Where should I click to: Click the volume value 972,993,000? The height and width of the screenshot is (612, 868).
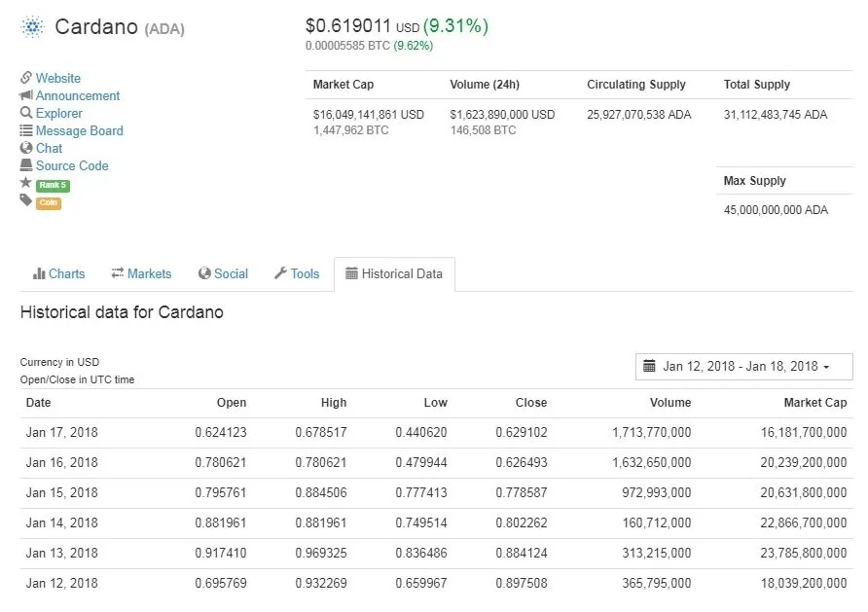point(657,492)
